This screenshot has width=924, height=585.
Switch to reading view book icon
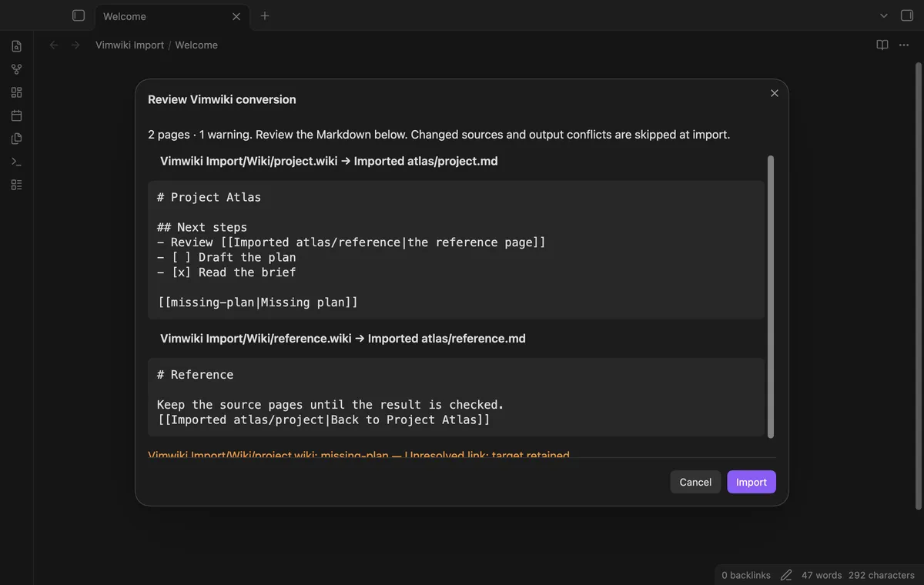882,45
